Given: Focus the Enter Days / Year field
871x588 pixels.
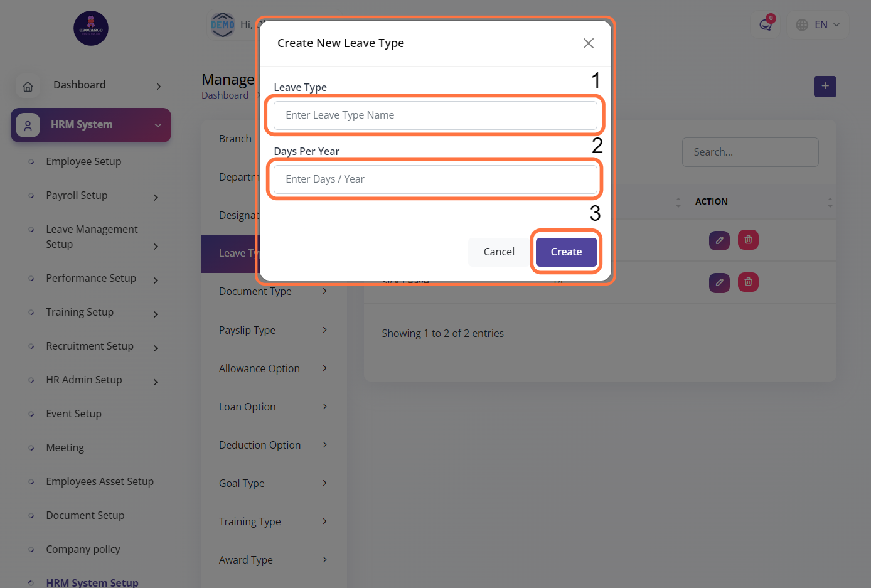Looking at the screenshot, I should [x=435, y=179].
